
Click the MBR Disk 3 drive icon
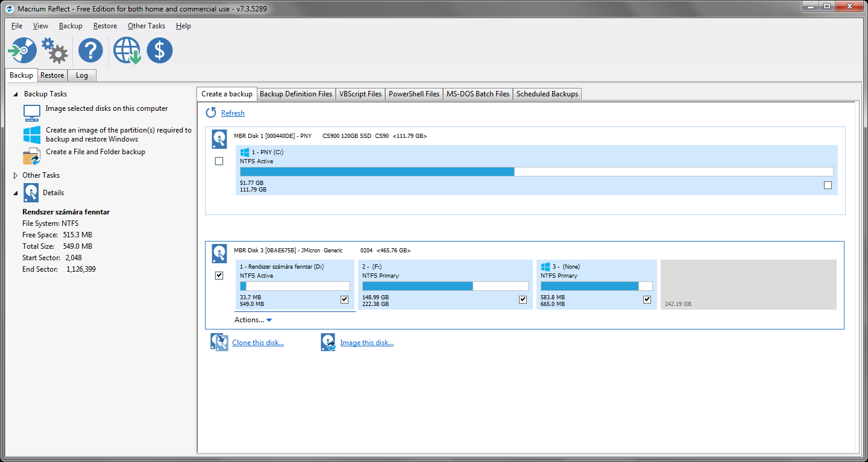[x=219, y=254]
